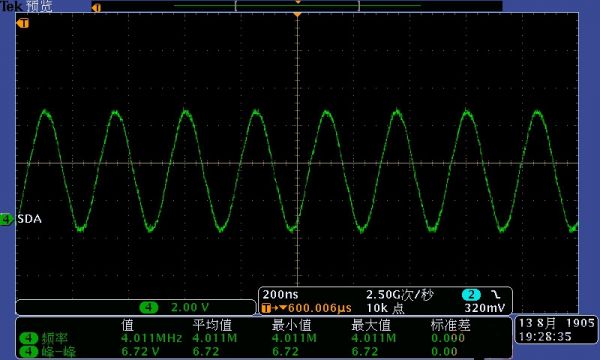
Task: Click the orange trigger position marker at top center
Action: [297, 15]
